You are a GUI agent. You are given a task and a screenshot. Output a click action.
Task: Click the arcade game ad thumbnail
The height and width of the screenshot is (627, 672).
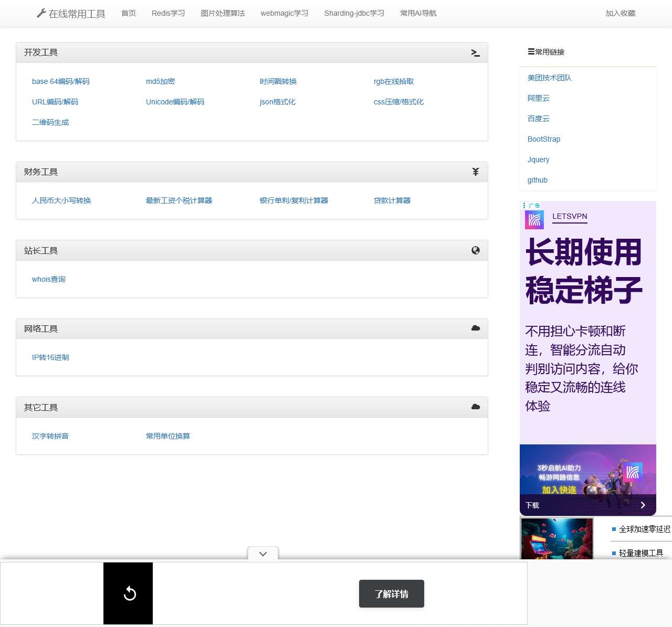(x=556, y=538)
